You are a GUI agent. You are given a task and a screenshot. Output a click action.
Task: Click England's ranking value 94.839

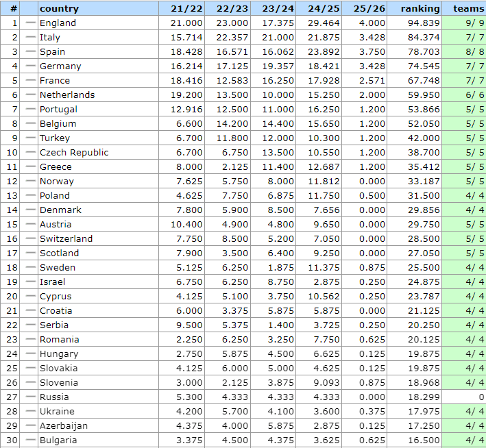point(424,23)
